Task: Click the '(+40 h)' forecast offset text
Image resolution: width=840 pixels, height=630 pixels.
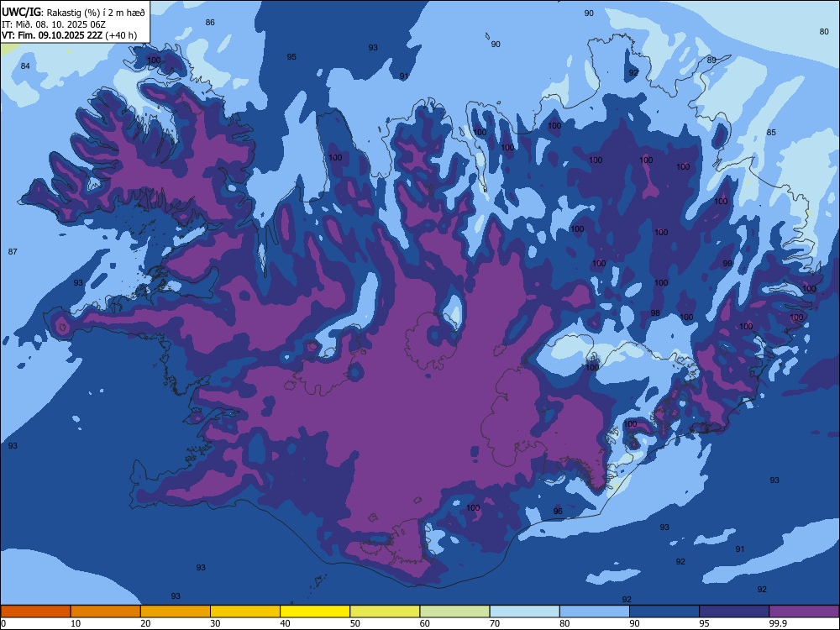Action: click(x=121, y=35)
